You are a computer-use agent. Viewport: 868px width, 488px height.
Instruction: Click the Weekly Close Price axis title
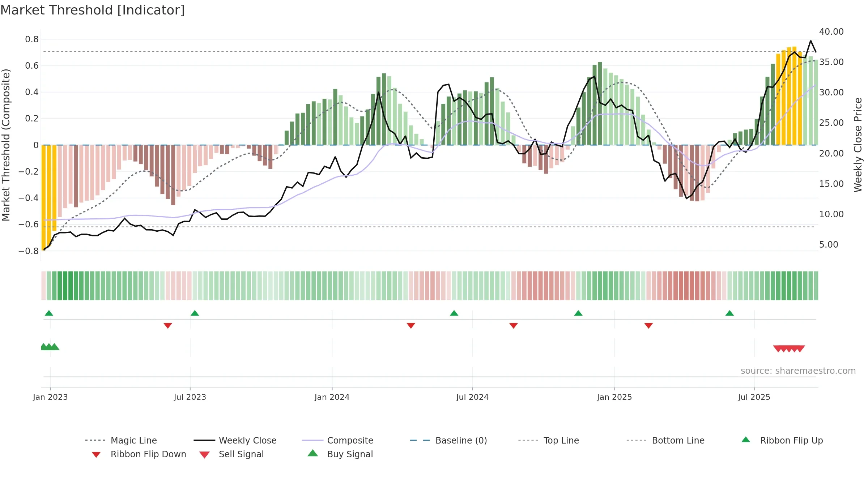pos(858,145)
